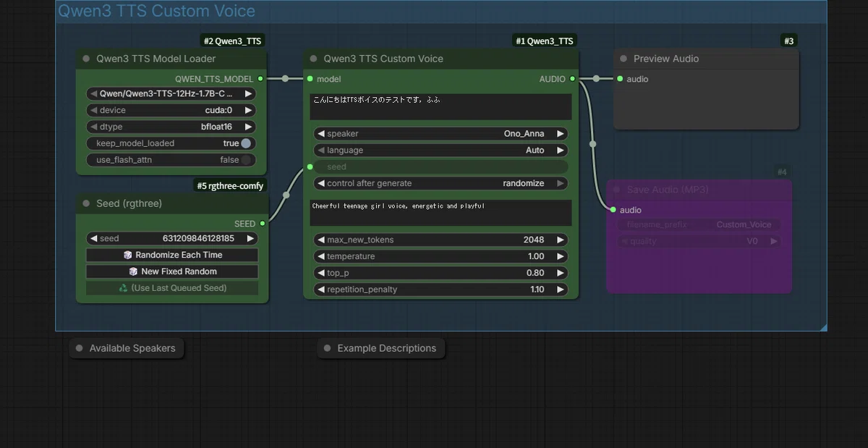
Task: Collapse the Qwen3 TTS Model Loader node dot
Action: pyautogui.click(x=87, y=59)
